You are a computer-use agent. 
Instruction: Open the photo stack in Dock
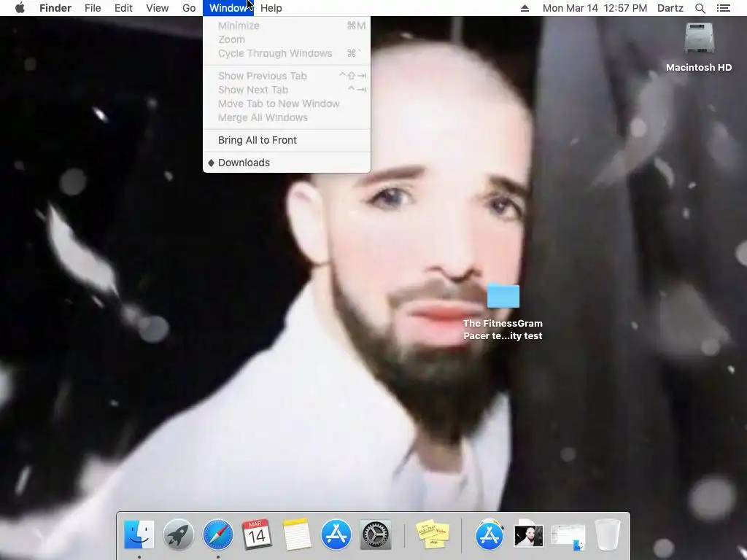click(x=528, y=534)
